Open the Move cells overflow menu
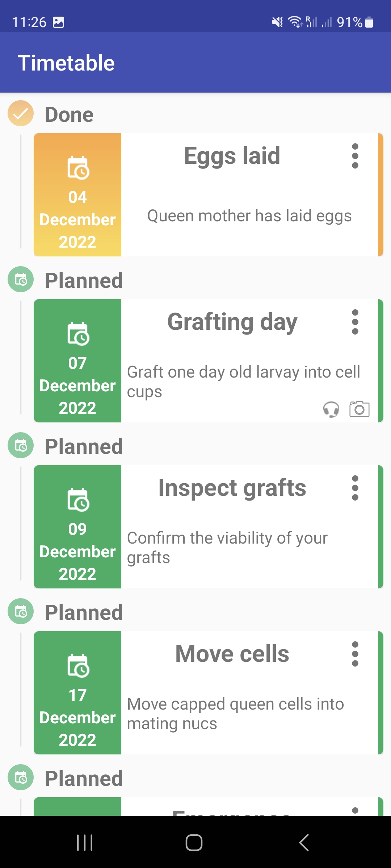Screen dimensions: 391x868 click(x=355, y=654)
